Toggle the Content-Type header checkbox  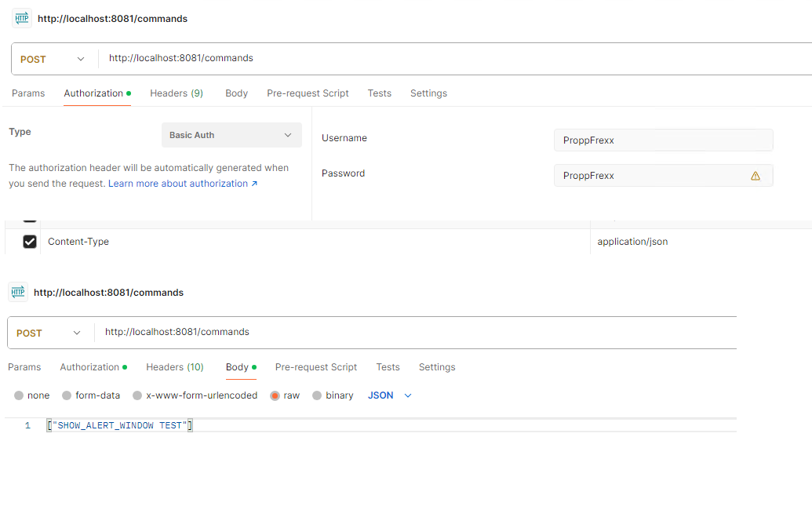[30, 242]
